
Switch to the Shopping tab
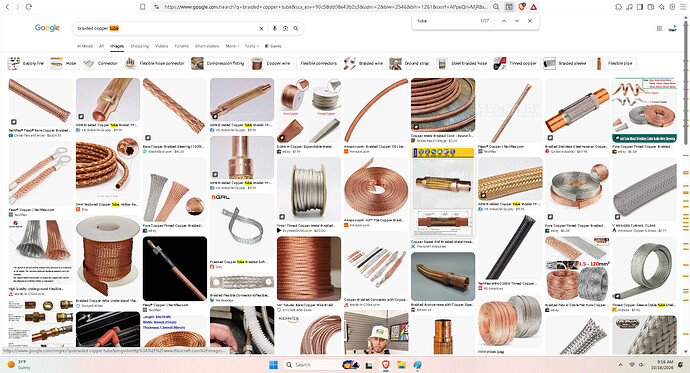pos(139,46)
